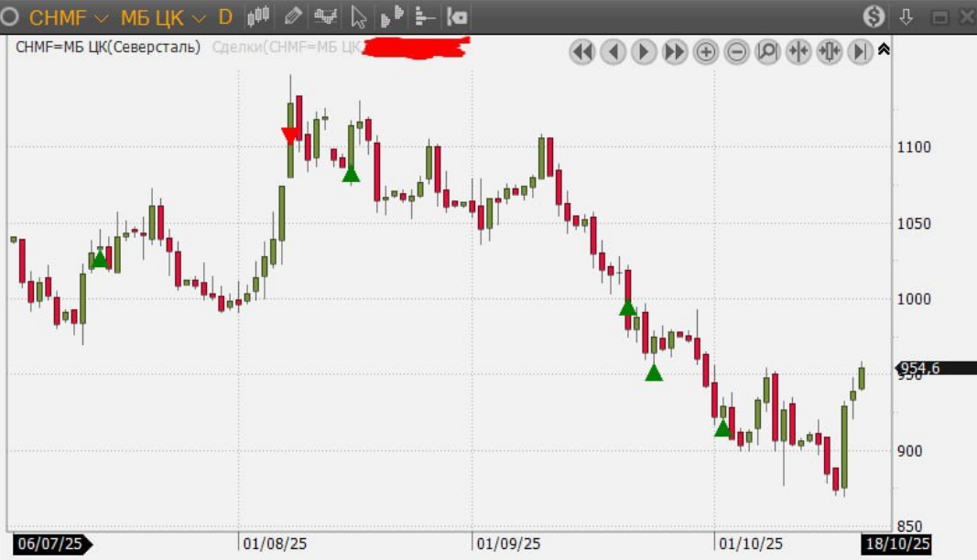Select the CHMF=МБ ЦК(Северсталь) series label
The image size is (977, 560).
click(x=108, y=47)
